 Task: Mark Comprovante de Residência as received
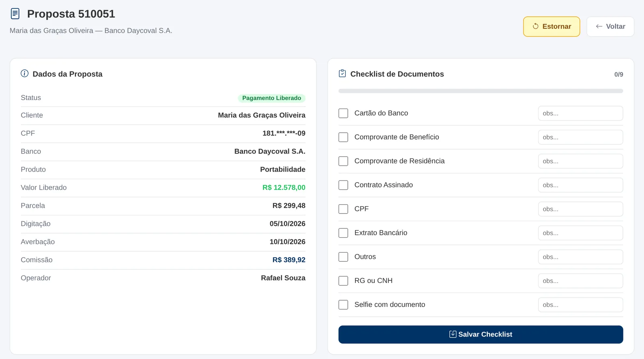pos(343,161)
